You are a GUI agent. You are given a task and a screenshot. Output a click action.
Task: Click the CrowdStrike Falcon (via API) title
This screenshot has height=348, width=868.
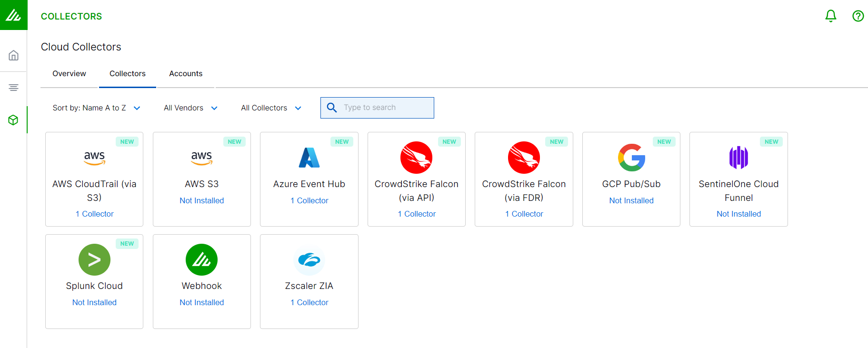pyautogui.click(x=417, y=191)
